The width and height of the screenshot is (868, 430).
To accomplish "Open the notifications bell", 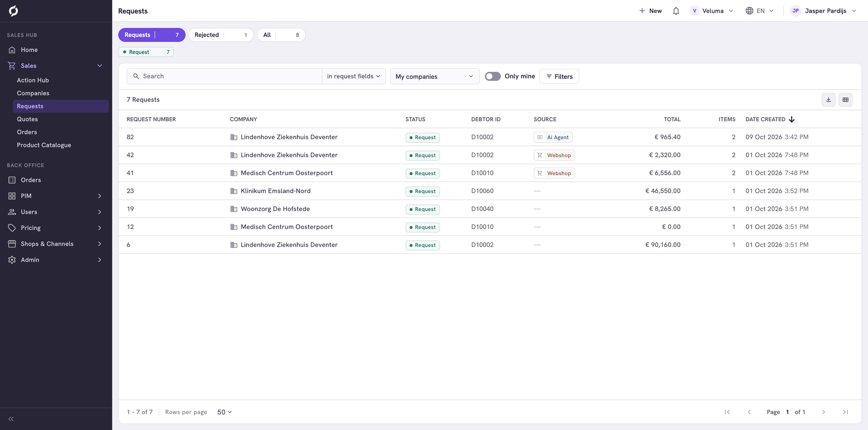I will click(x=676, y=11).
